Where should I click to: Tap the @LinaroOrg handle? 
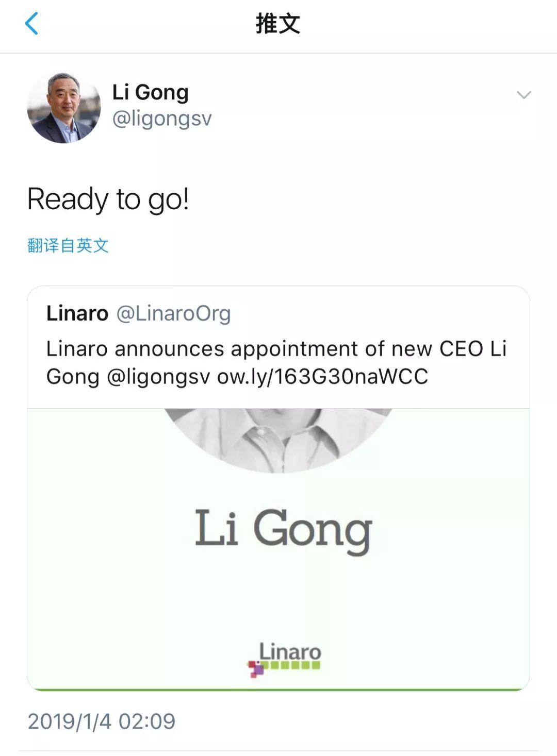(174, 314)
